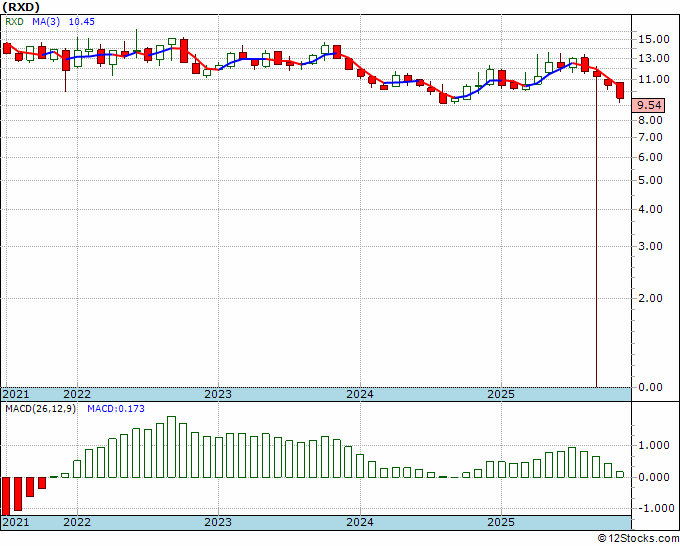Click the 6.00 price axis label
Screen dimensions: 680x546
click(x=651, y=157)
